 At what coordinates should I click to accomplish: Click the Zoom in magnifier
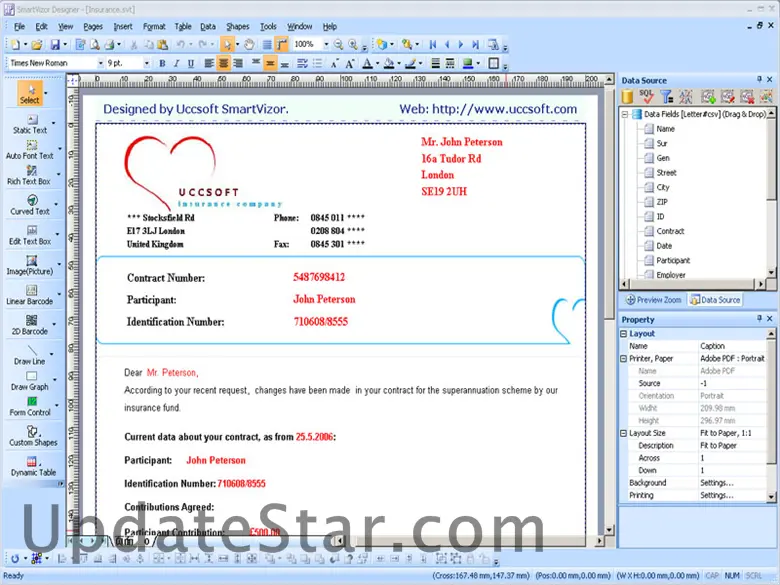tap(353, 45)
